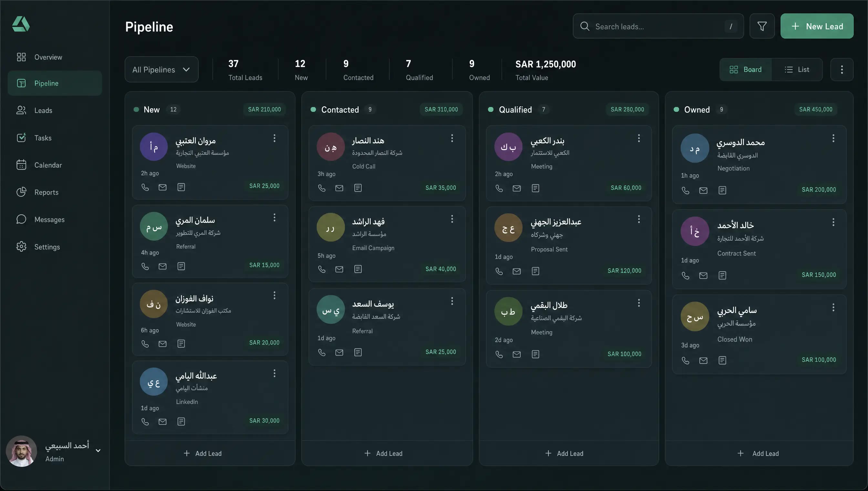Click phone icon on محمد الدوسري card
This screenshot has width=868, height=491.
pos(685,191)
